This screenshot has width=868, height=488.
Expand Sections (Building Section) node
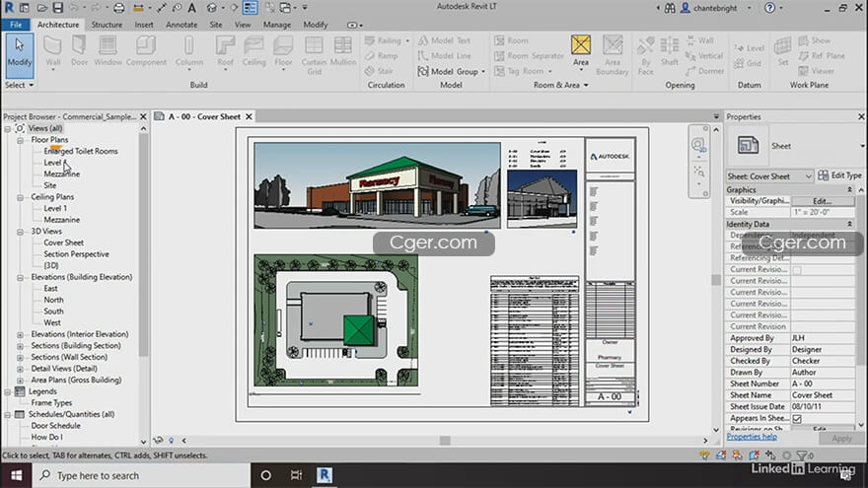[21, 346]
